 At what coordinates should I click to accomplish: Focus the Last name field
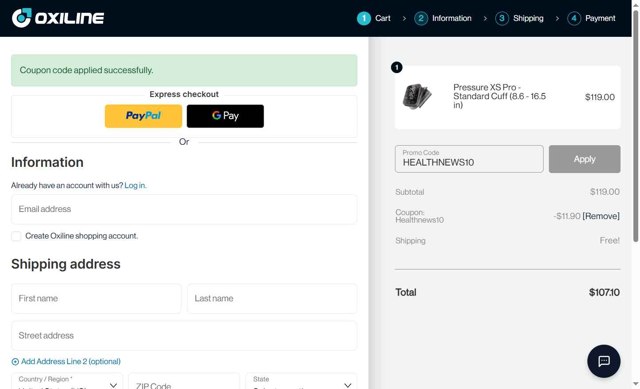[x=272, y=299]
